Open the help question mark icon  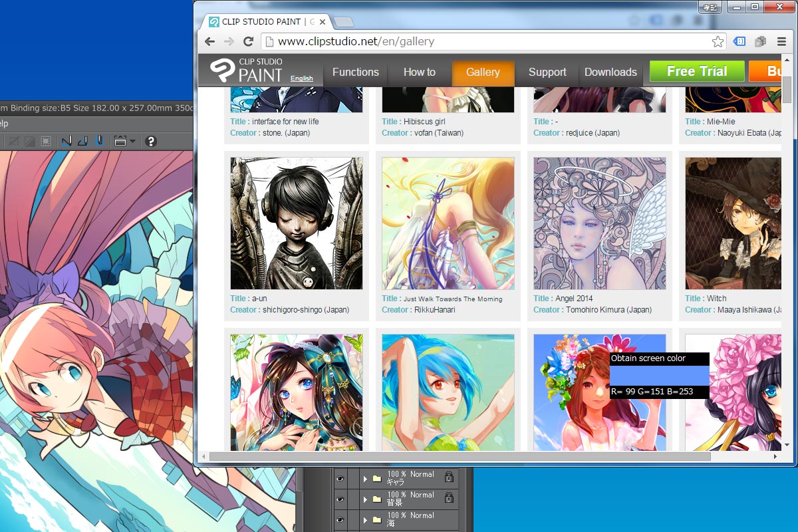pos(151,141)
